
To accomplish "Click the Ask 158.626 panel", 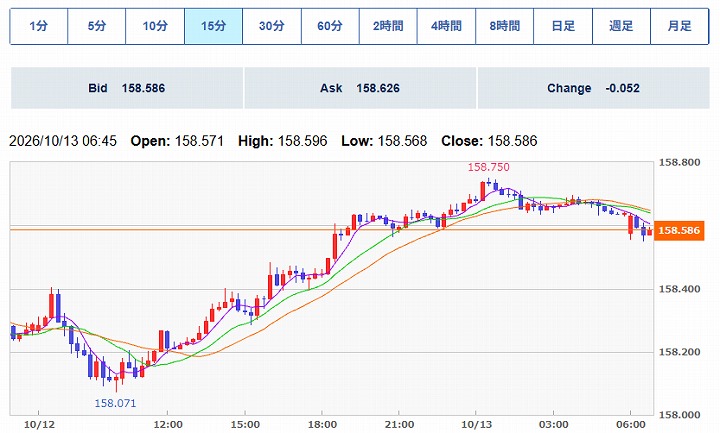I will pyautogui.click(x=360, y=88).
